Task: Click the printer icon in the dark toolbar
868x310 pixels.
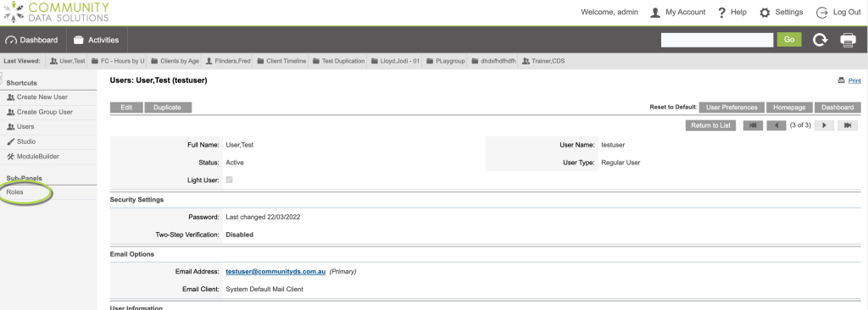Action: 848,40
